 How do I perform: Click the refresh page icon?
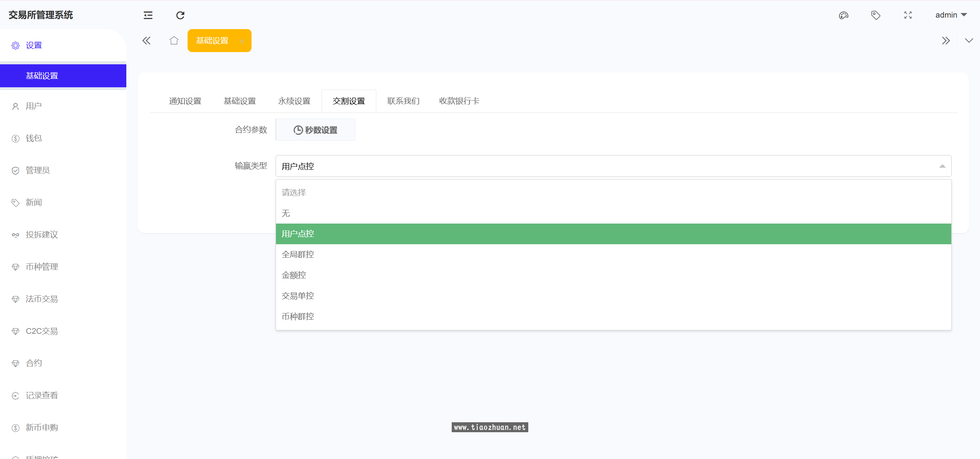pos(180,15)
